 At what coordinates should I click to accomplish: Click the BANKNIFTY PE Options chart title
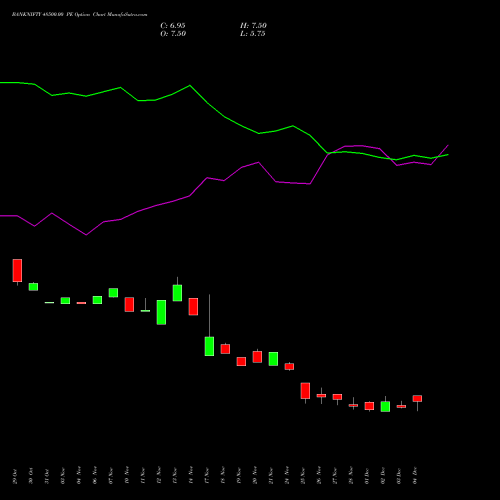pyautogui.click(x=79, y=15)
